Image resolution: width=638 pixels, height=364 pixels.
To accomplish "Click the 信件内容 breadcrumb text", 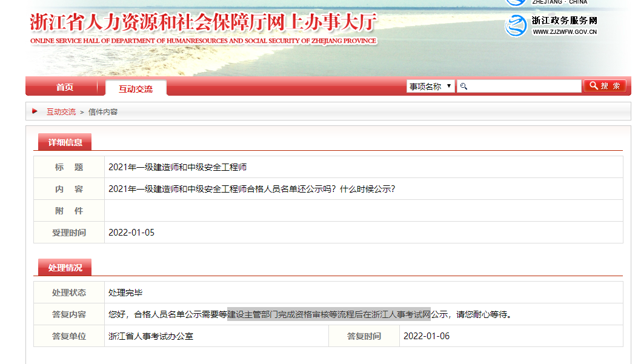I will [x=101, y=111].
